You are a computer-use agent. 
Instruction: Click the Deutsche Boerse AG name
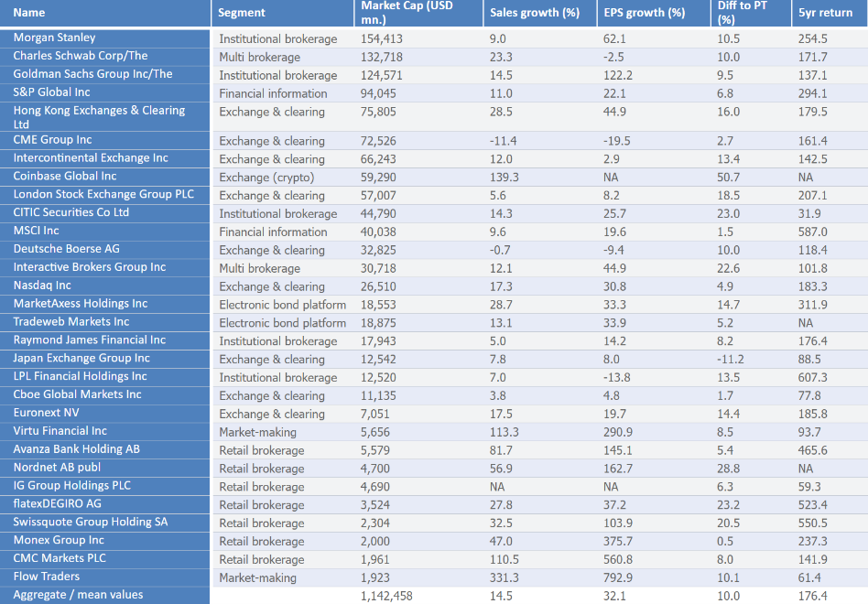click(x=67, y=250)
